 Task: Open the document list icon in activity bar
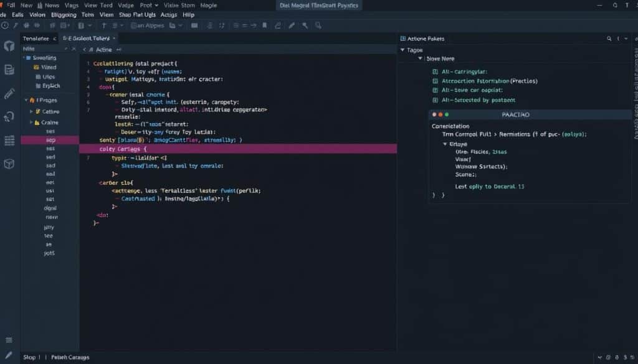pos(9,70)
